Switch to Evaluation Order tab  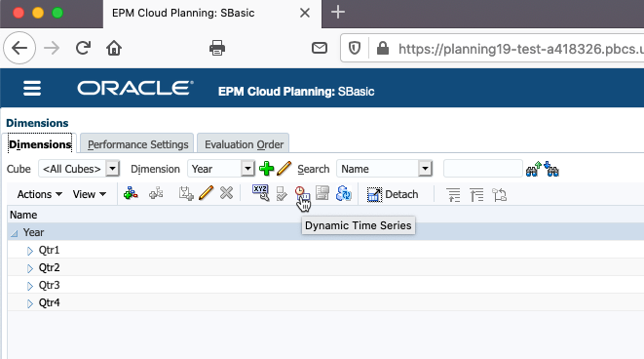(244, 144)
